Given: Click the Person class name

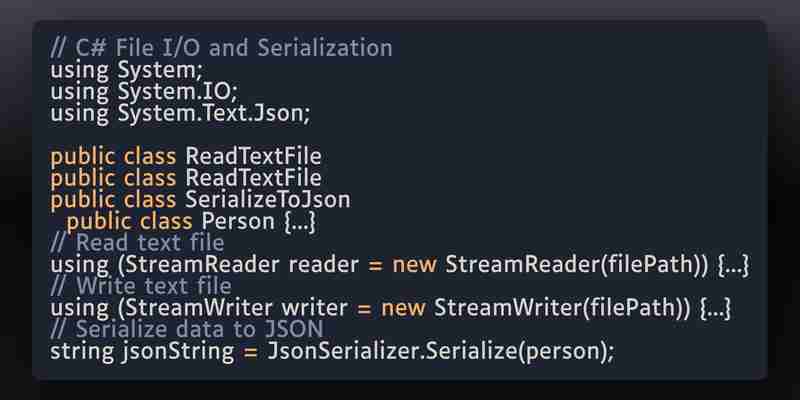Looking at the screenshot, I should [x=238, y=221].
